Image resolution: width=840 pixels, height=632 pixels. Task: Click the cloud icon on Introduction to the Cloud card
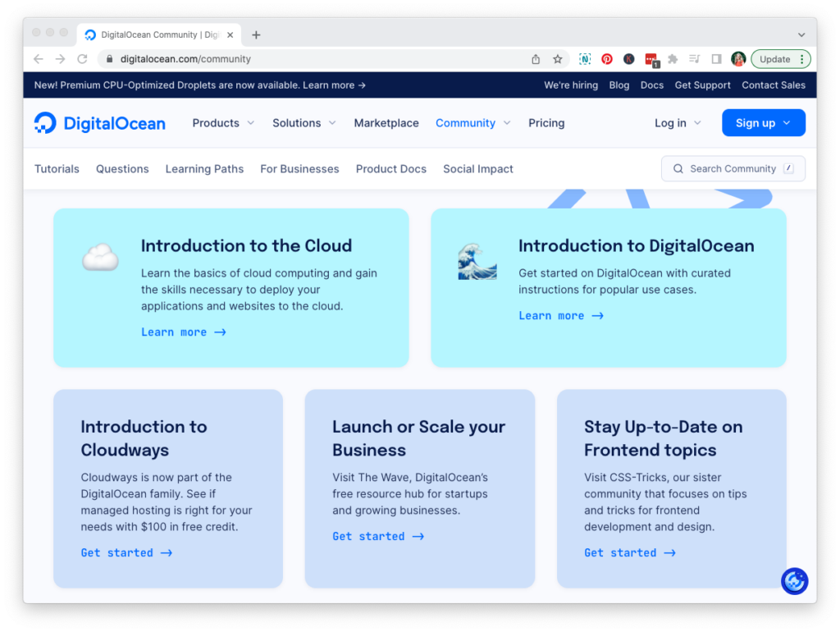100,255
